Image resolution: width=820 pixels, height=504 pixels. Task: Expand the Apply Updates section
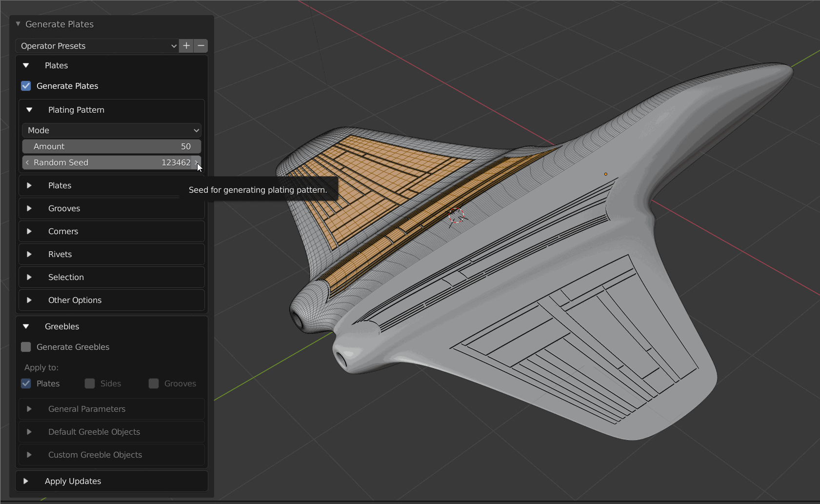[26, 481]
